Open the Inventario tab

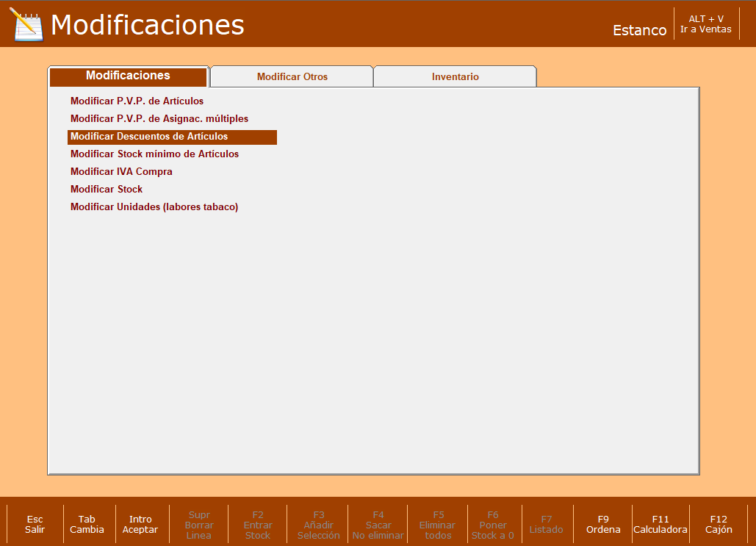(456, 76)
